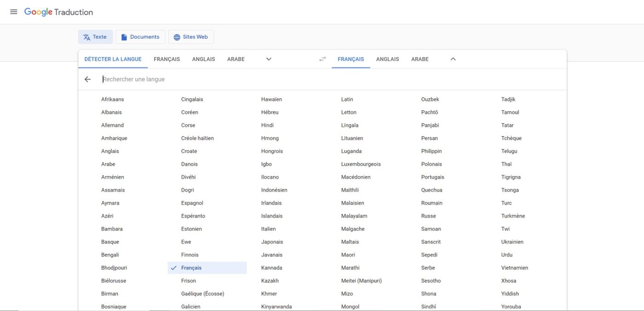Expand more source languages with the down chevron
This screenshot has width=644, height=311.
click(x=268, y=59)
